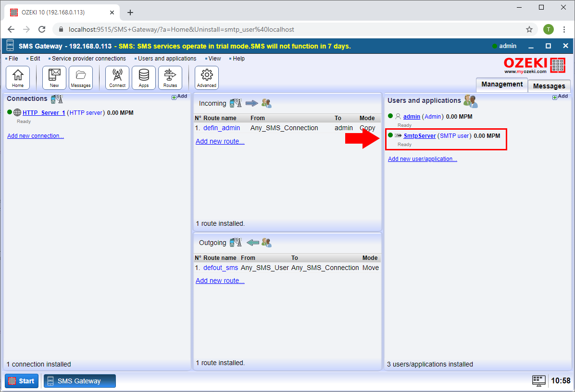Click the Messages folder toolbar icon
This screenshot has width=575, height=392.
[80, 77]
